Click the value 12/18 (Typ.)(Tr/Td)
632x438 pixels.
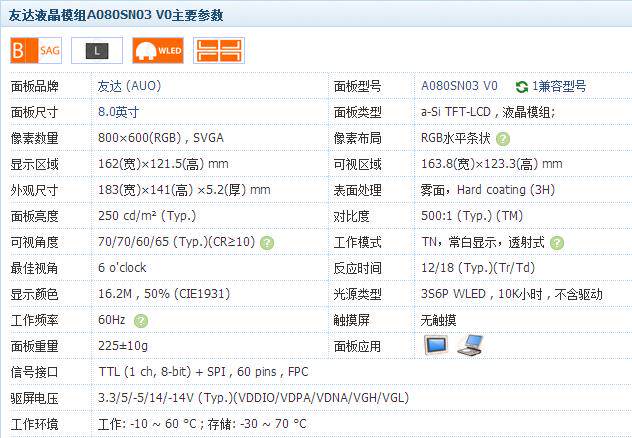coord(478,268)
